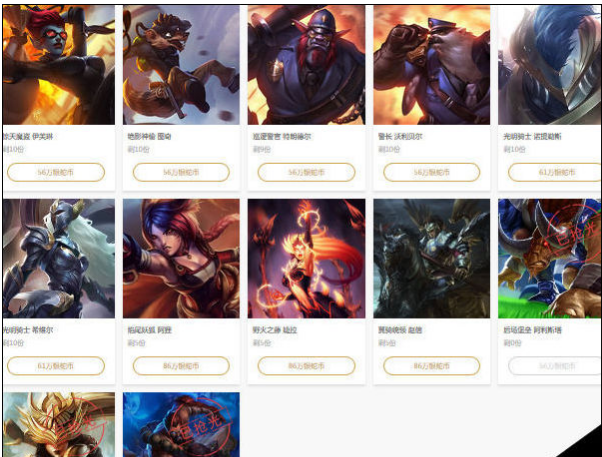Viewport: 602px width, 457px height.
Task: Open the Evelynn skin image with red goggles
Action: coord(59,65)
